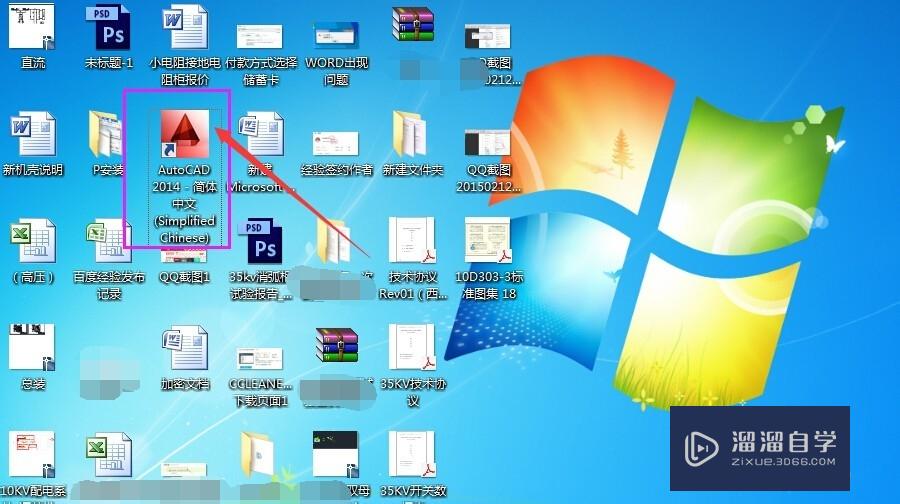Viewport: 900px width, 504px height.
Task: Select the QQ截图1 image icon
Action: click(x=184, y=257)
